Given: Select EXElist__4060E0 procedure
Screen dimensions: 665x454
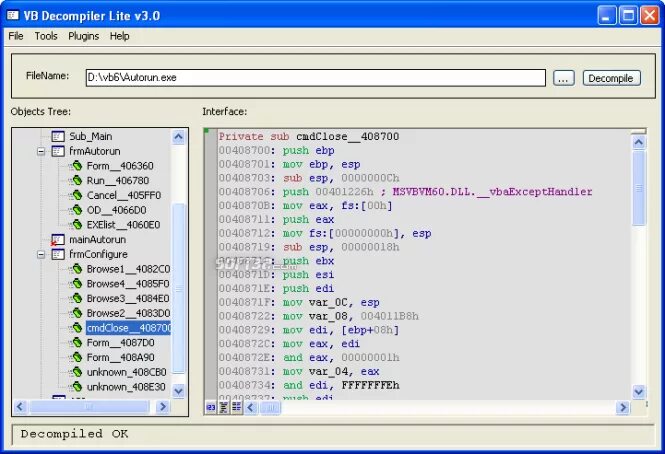Looking at the screenshot, I should tap(123, 225).
